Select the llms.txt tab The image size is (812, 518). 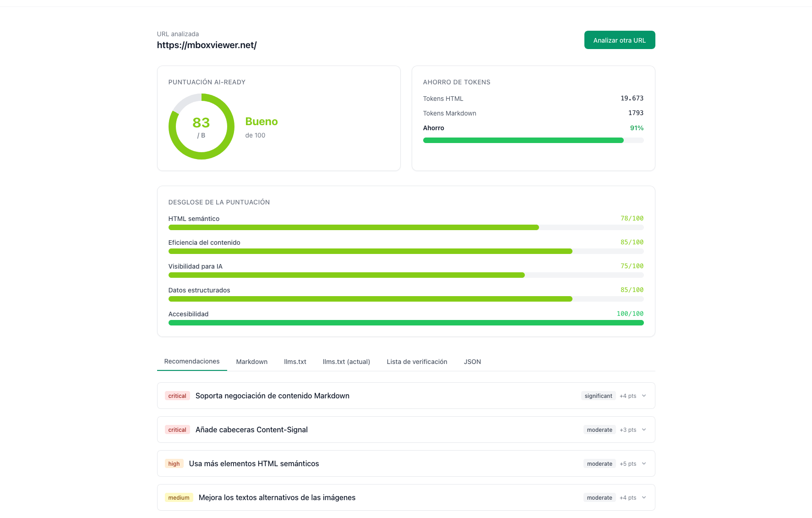click(x=295, y=362)
